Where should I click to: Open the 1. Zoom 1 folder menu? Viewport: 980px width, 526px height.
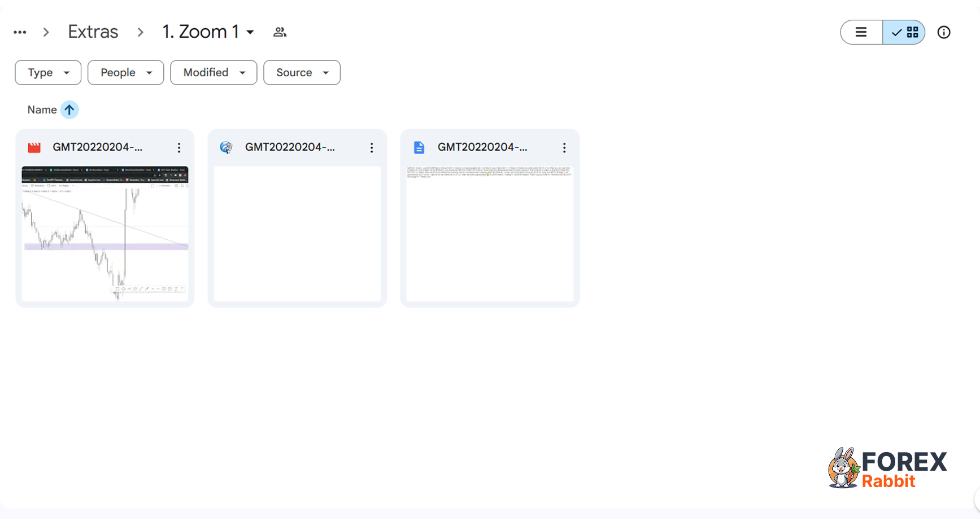tap(208, 32)
